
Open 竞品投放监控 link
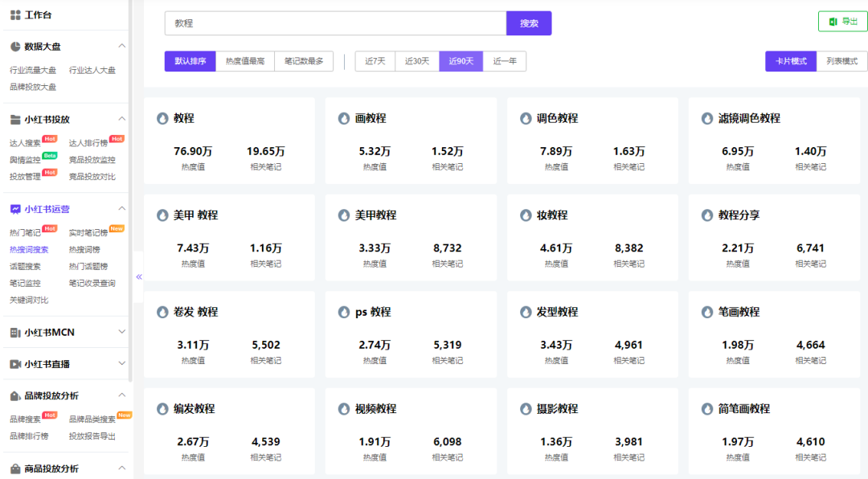click(92, 160)
